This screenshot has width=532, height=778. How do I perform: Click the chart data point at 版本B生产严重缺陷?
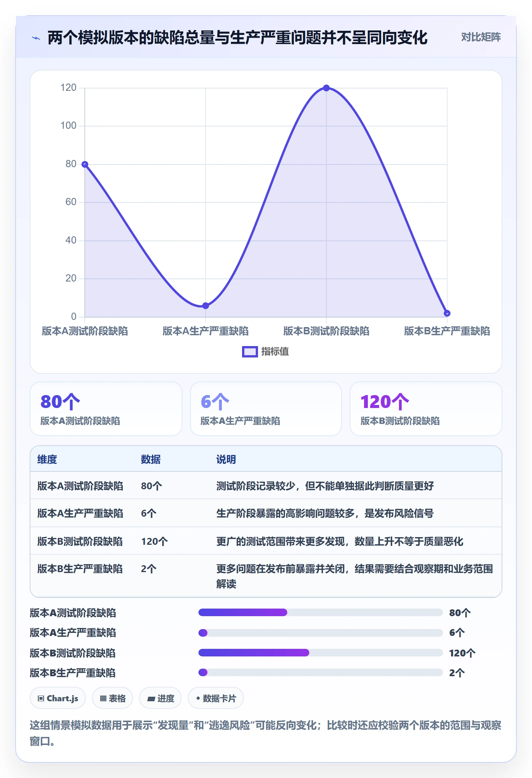(447, 313)
